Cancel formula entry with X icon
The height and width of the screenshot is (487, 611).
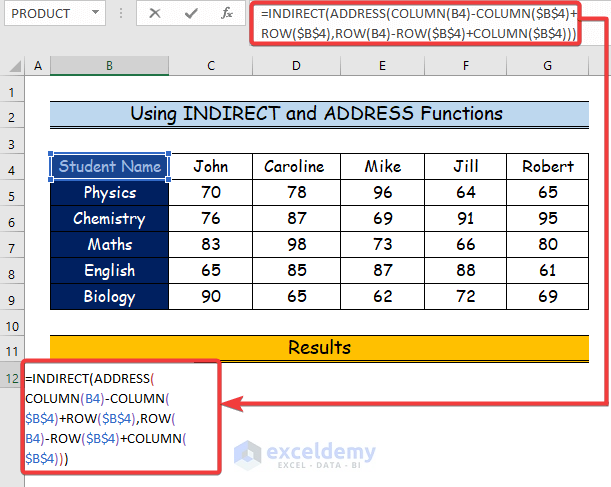coord(155,13)
